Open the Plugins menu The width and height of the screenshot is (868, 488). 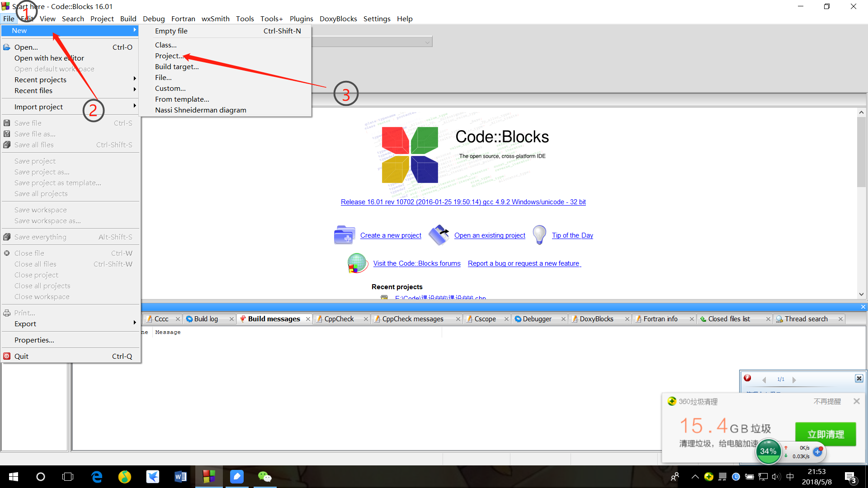point(301,19)
